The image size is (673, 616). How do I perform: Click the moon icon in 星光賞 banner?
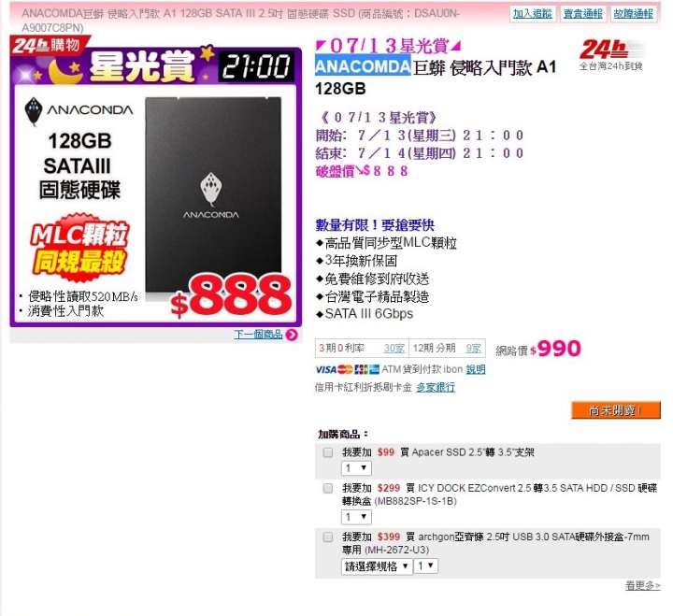coord(64,71)
